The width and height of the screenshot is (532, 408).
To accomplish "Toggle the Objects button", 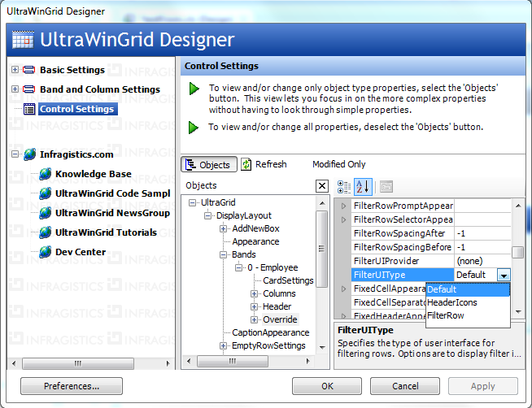I will pyautogui.click(x=209, y=164).
